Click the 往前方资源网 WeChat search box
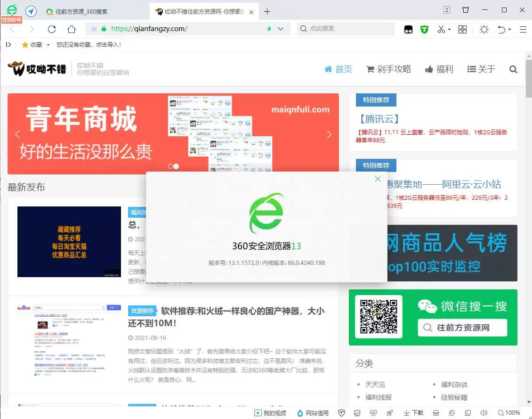This screenshot has height=419, width=532. [x=462, y=328]
